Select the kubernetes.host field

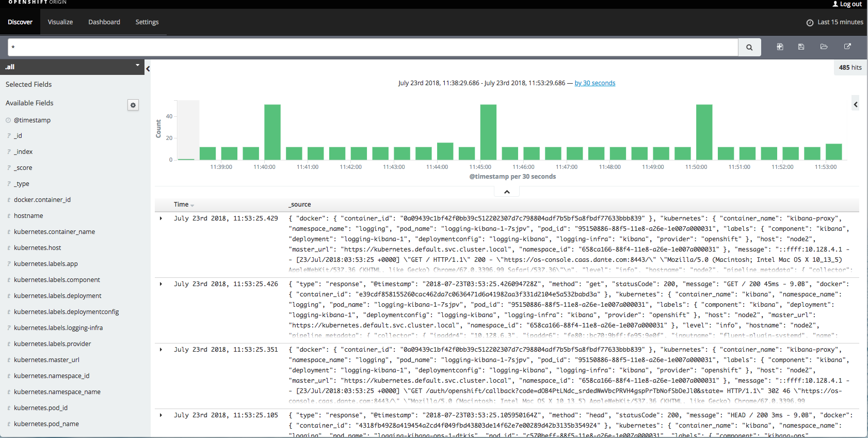[38, 248]
